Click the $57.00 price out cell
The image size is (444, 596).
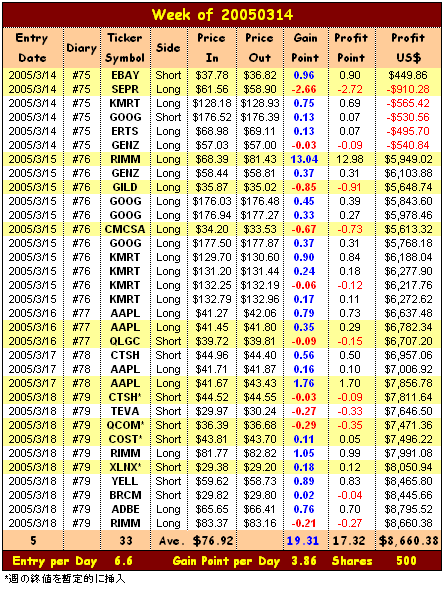point(260,145)
